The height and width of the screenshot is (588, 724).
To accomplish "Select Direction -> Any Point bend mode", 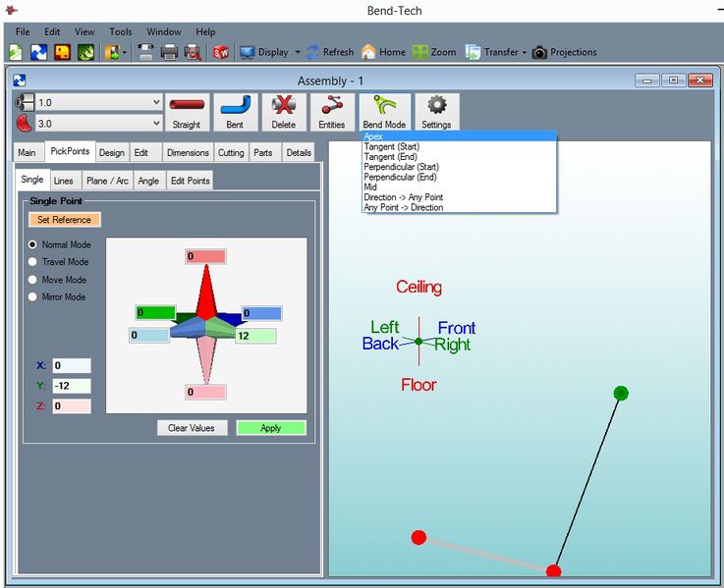I will [x=459, y=197].
